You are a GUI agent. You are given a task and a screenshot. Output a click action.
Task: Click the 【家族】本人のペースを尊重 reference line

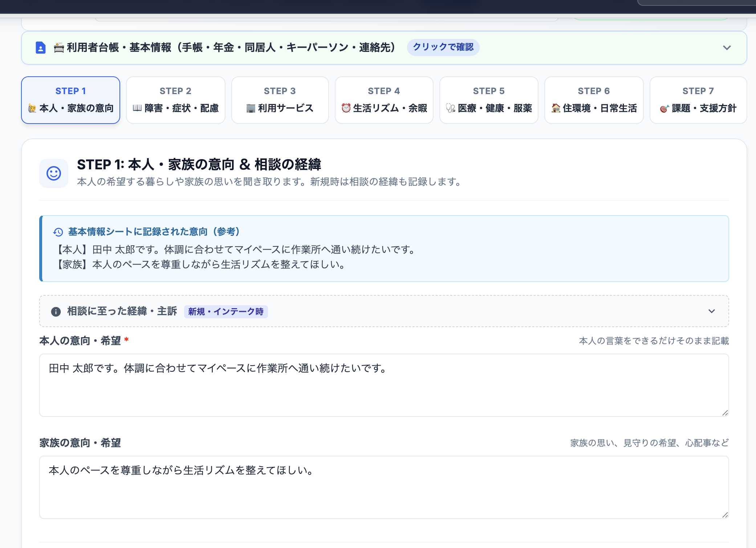click(x=199, y=264)
